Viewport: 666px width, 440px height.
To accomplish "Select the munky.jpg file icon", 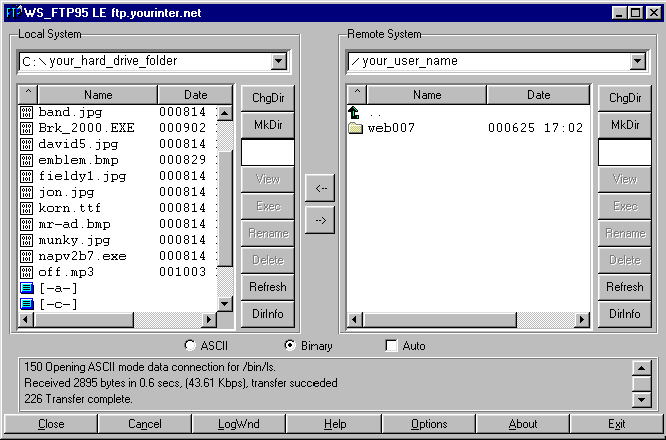I will (26, 240).
